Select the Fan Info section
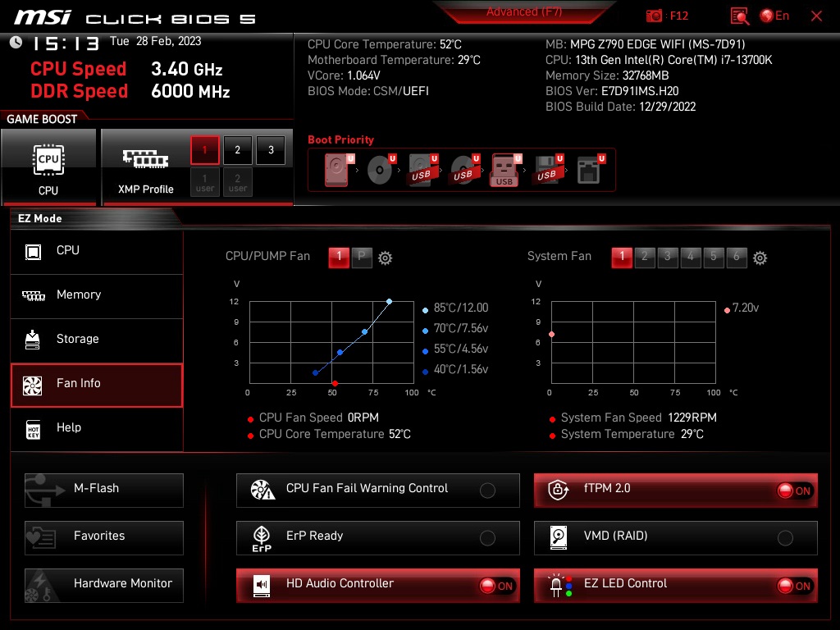The height and width of the screenshot is (630, 840). click(97, 385)
